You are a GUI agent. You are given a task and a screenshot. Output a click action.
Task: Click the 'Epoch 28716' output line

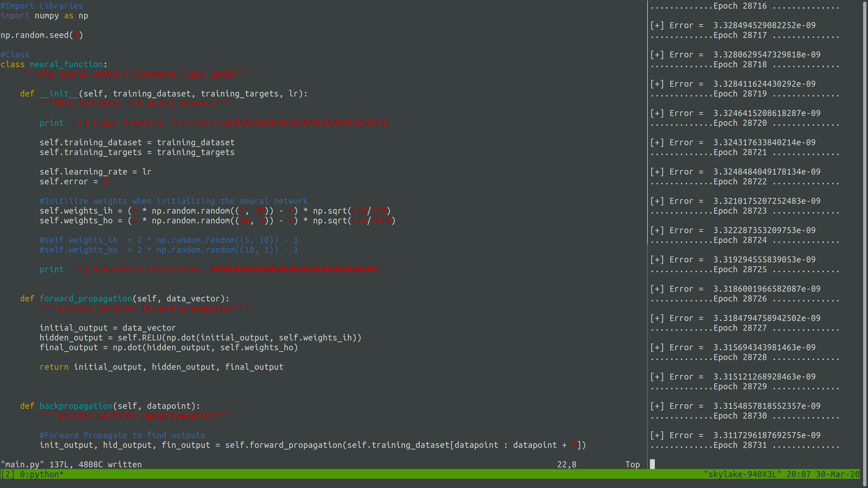pos(745,6)
